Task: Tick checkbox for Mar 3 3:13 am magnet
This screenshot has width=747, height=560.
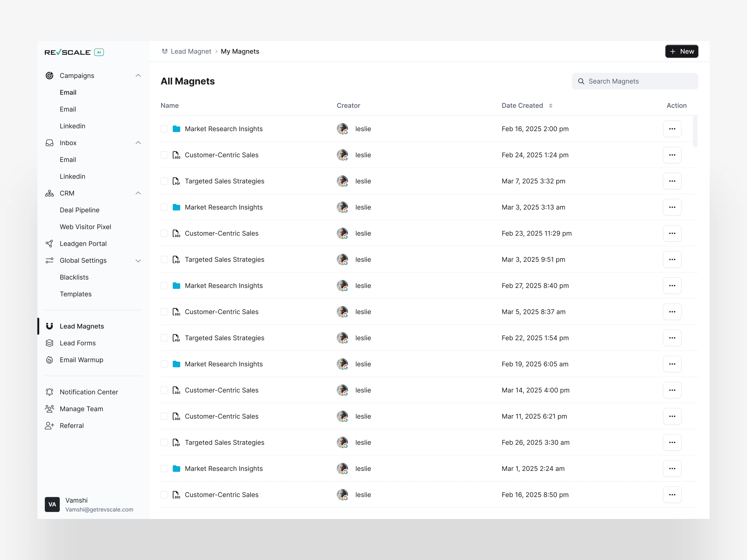Action: click(x=164, y=207)
